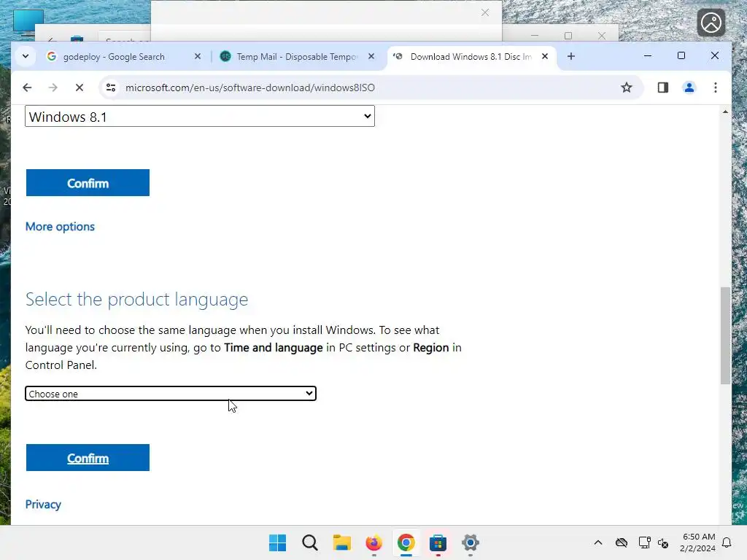Click the scrollbar up arrow
Viewport: 747px width, 560px height.
[725, 112]
